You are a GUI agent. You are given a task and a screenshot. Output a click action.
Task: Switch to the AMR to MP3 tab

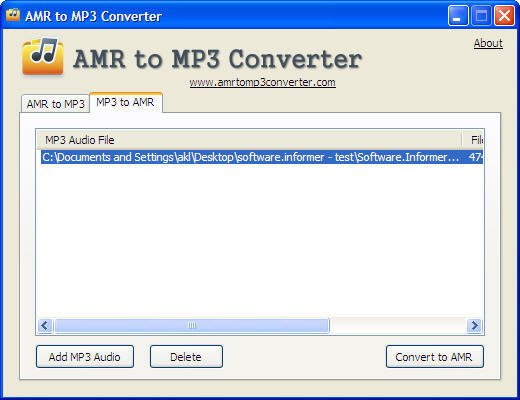pos(56,104)
